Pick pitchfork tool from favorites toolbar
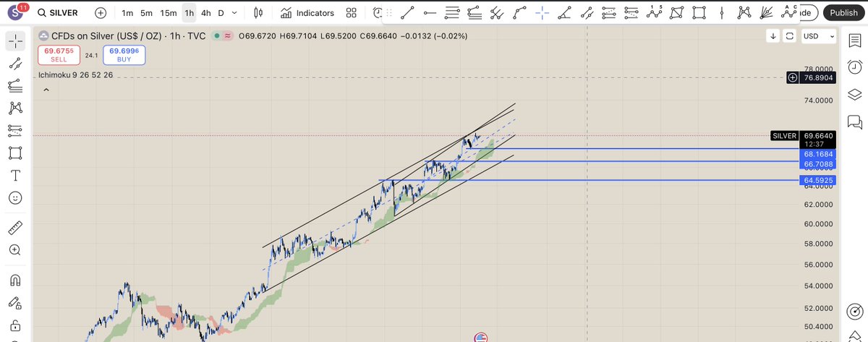 coord(497,12)
